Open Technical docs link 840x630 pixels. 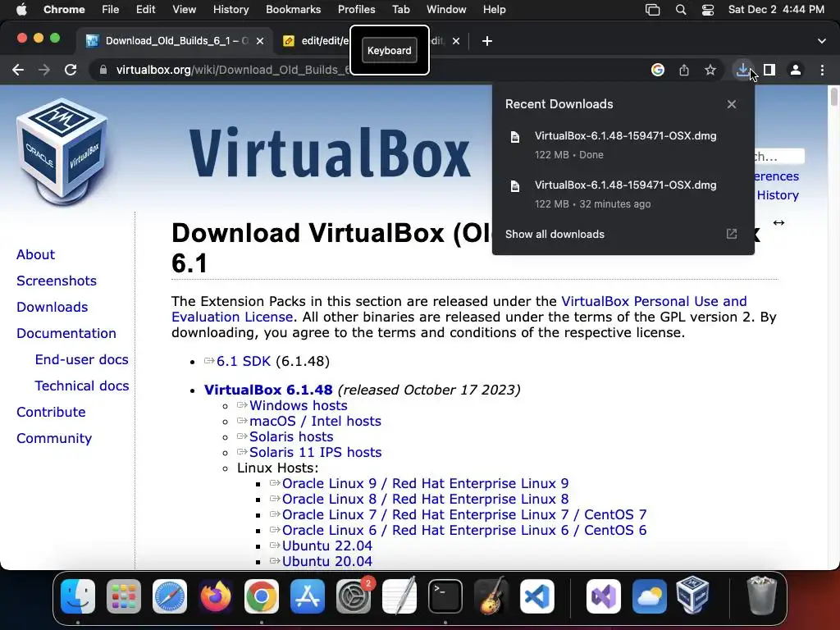point(81,386)
